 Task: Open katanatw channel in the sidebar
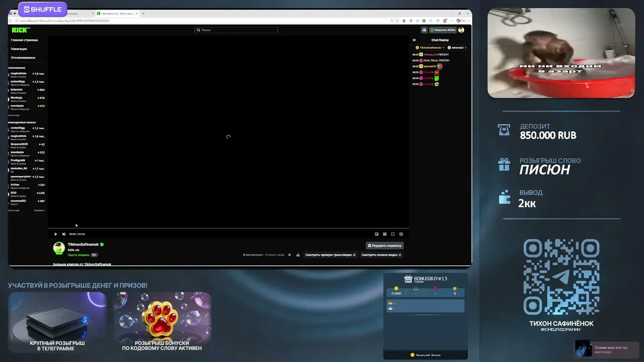coord(27,90)
